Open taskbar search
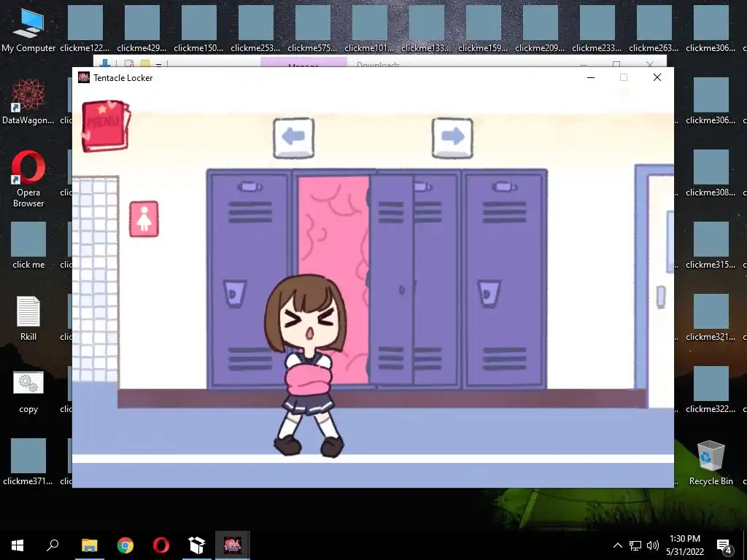The width and height of the screenshot is (747, 560). click(53, 545)
